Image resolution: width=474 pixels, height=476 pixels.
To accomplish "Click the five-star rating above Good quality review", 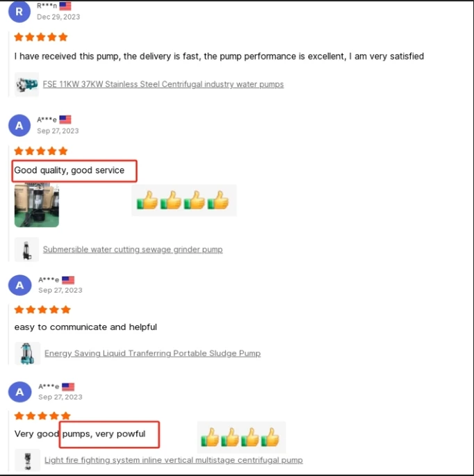I will (41, 151).
